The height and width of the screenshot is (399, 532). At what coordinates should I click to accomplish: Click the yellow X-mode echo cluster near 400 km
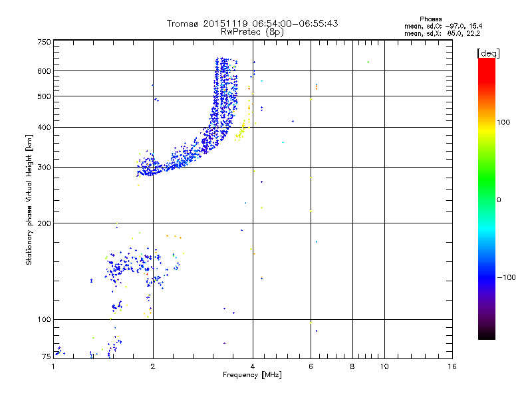point(241,132)
